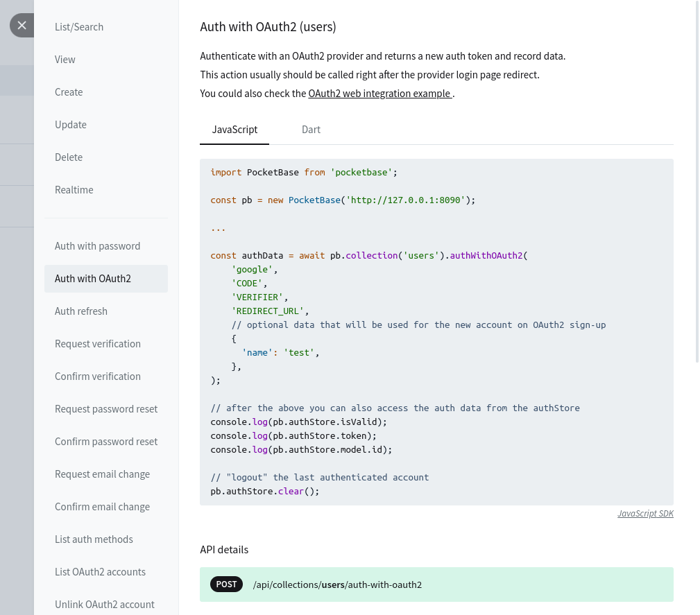Screen dimensions: 700x615
Task: Go to the Update docs section
Action: 71,125
